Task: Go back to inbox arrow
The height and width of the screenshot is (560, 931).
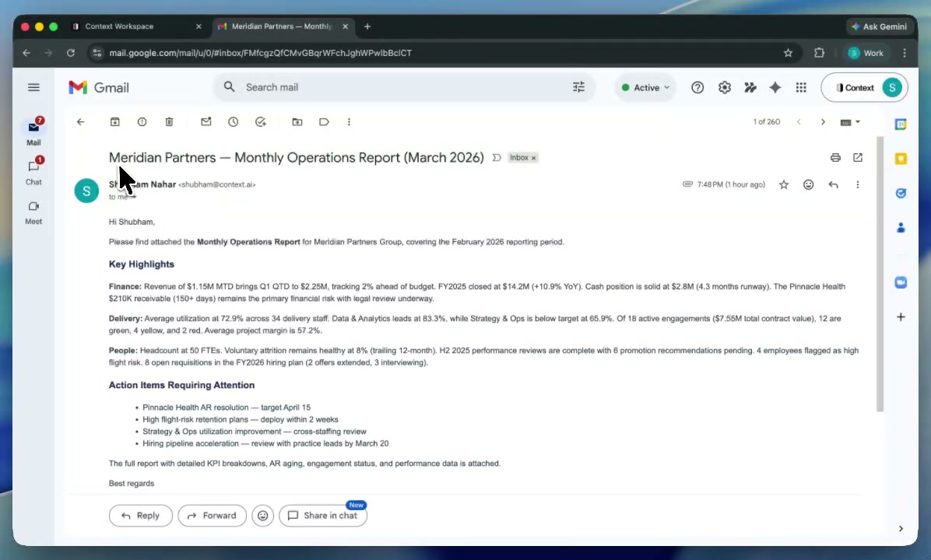Action: tap(81, 121)
